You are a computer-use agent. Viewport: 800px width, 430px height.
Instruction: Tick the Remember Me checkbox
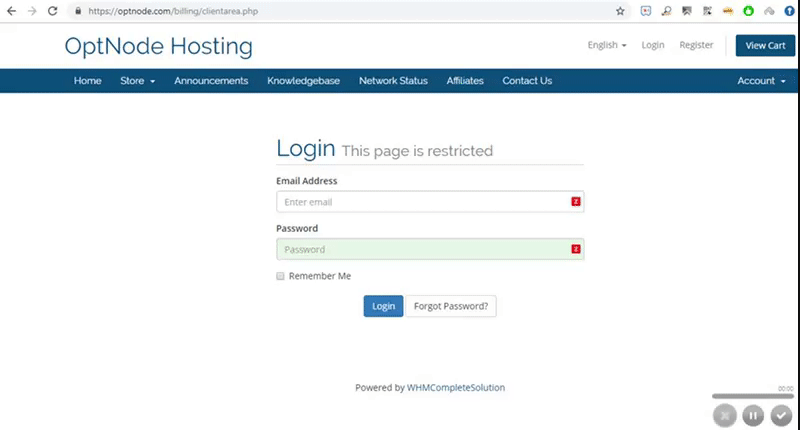(x=280, y=276)
